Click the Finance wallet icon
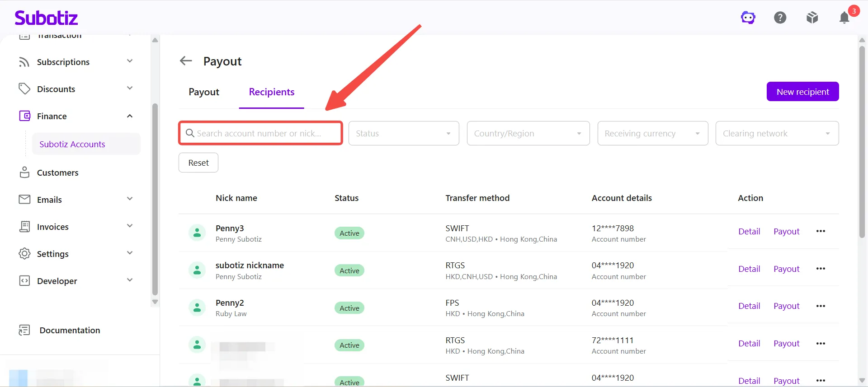 click(x=24, y=116)
